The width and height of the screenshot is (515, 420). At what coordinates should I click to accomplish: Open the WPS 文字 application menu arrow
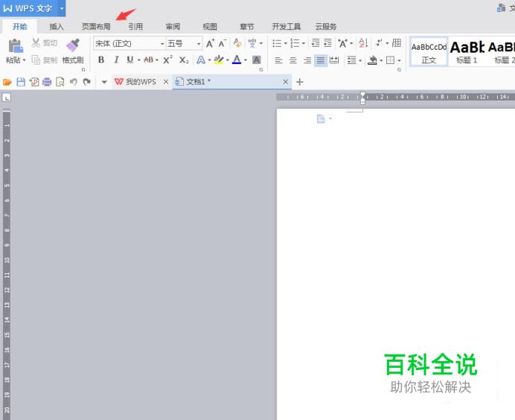click(62, 8)
